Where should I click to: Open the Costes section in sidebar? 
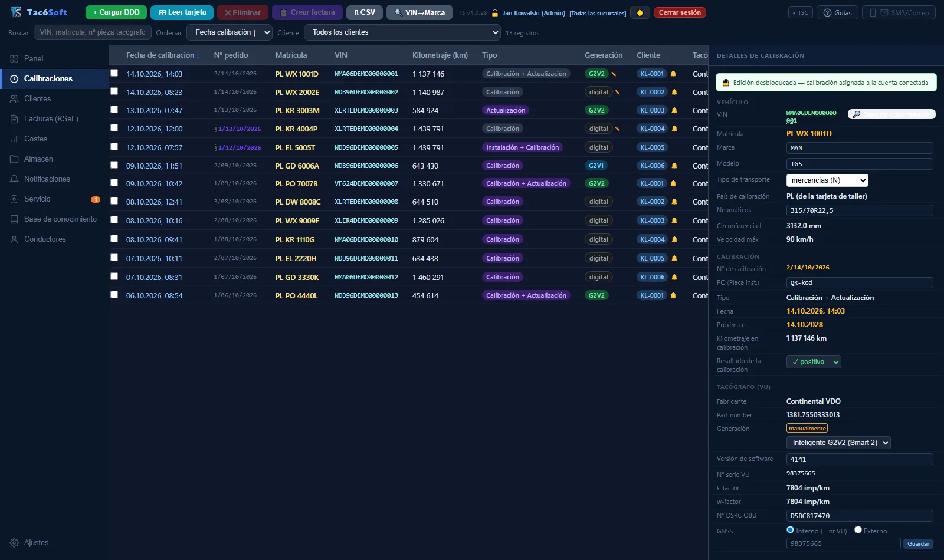(x=54, y=139)
